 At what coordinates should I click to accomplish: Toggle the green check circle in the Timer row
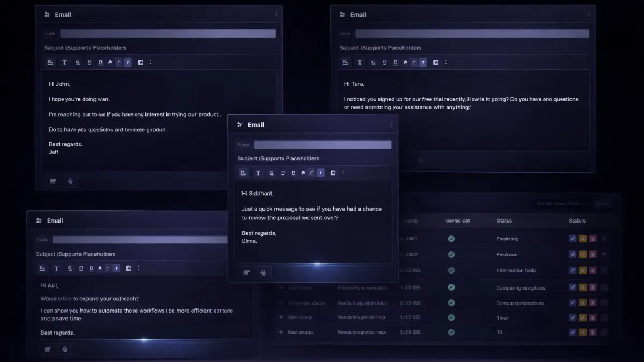point(451,317)
